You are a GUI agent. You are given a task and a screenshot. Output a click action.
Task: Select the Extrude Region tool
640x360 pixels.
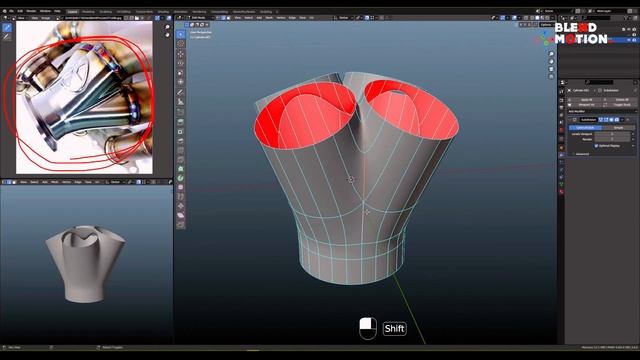click(181, 122)
